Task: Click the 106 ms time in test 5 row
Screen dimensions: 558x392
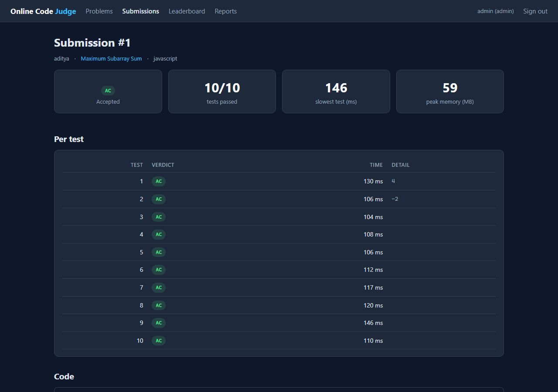Action: pos(373,252)
